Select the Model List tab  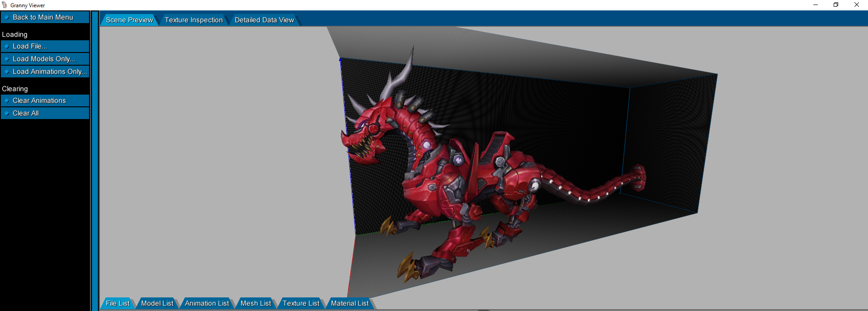[x=157, y=303]
